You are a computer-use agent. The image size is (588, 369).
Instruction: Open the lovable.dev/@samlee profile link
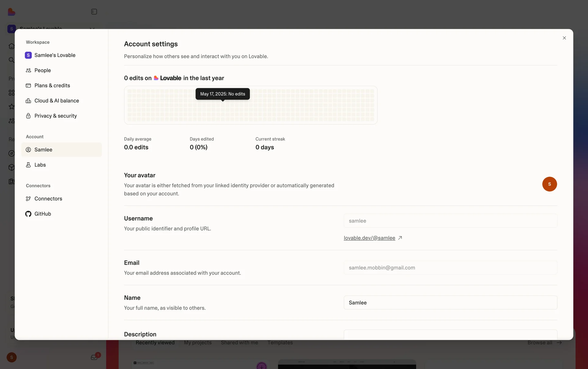[369, 238]
